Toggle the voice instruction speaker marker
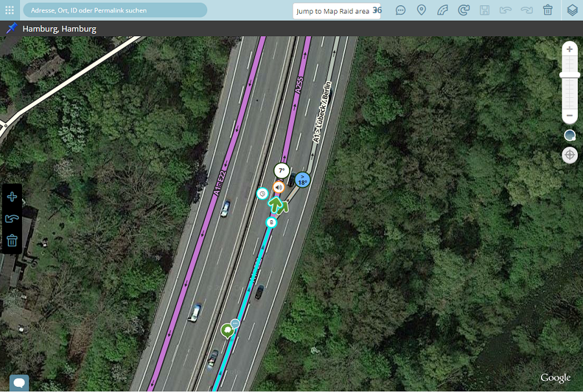Image resolution: width=583 pixels, height=392 pixels. tap(279, 187)
